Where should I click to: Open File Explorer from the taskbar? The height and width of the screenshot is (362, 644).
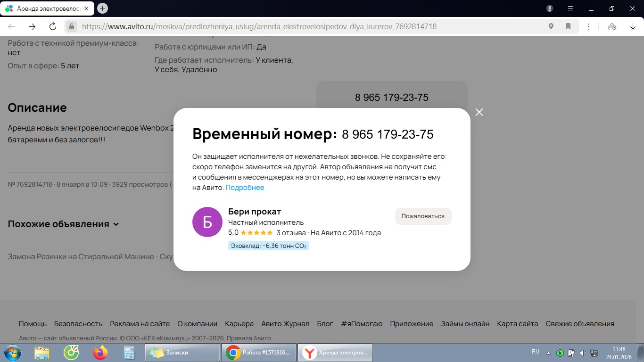point(42,353)
